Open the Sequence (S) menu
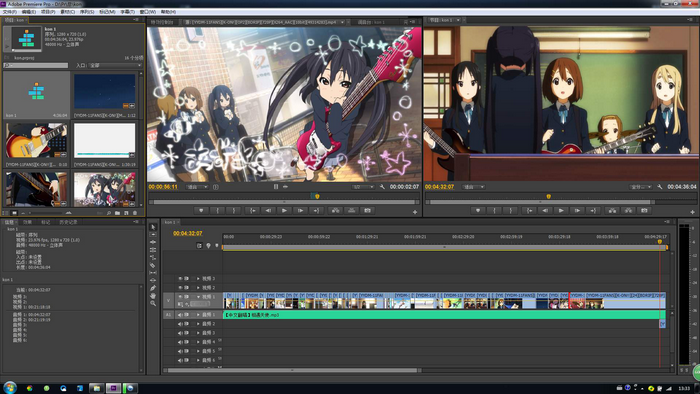Image resolution: width=700 pixels, height=394 pixels. click(87, 12)
